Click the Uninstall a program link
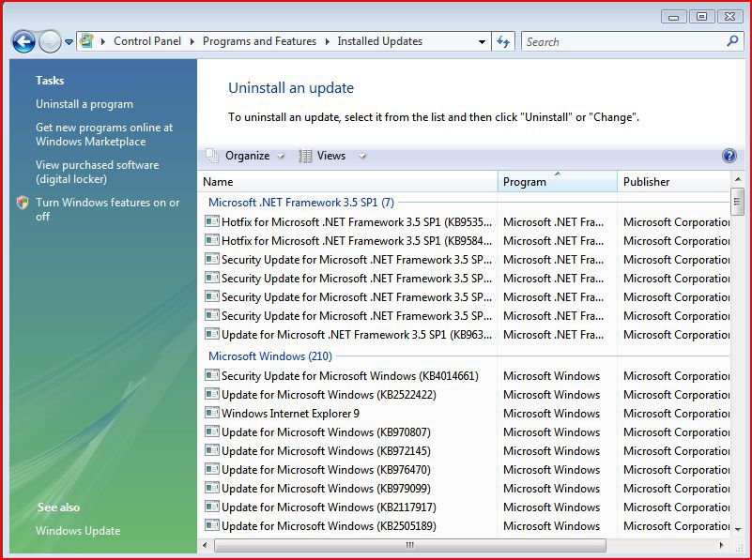This screenshot has width=752, height=560. coord(84,104)
